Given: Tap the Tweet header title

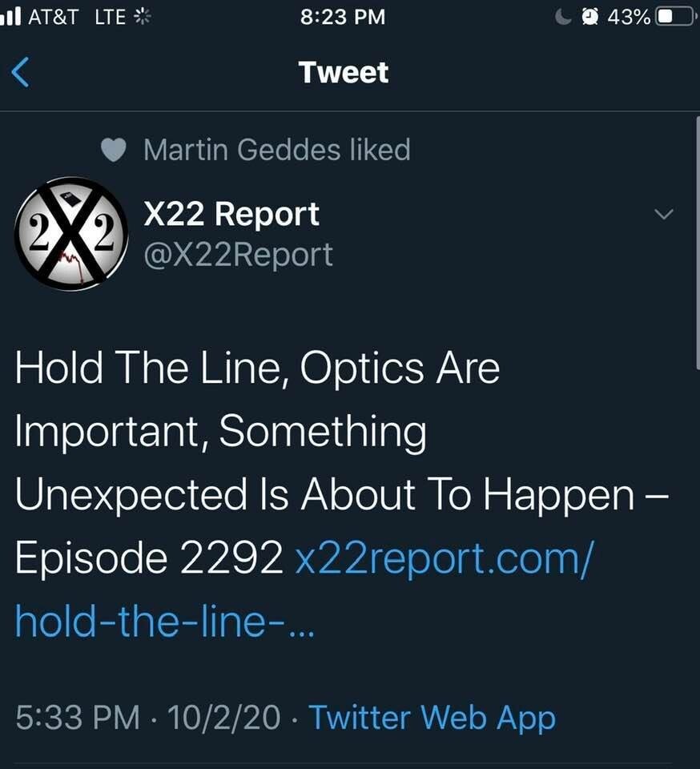Looking at the screenshot, I should (344, 73).
